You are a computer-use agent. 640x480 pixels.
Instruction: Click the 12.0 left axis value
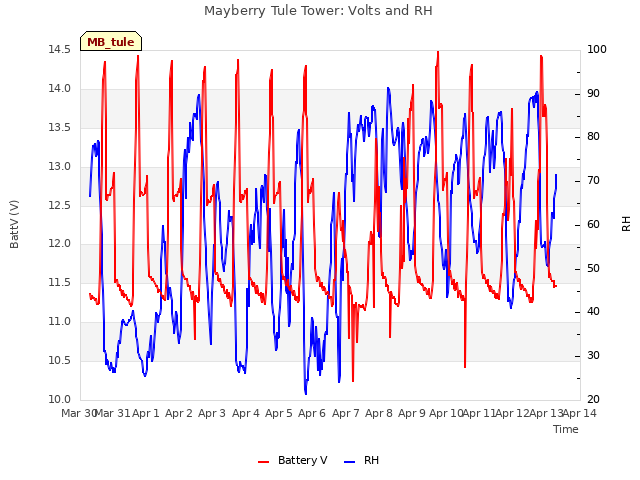(60, 244)
